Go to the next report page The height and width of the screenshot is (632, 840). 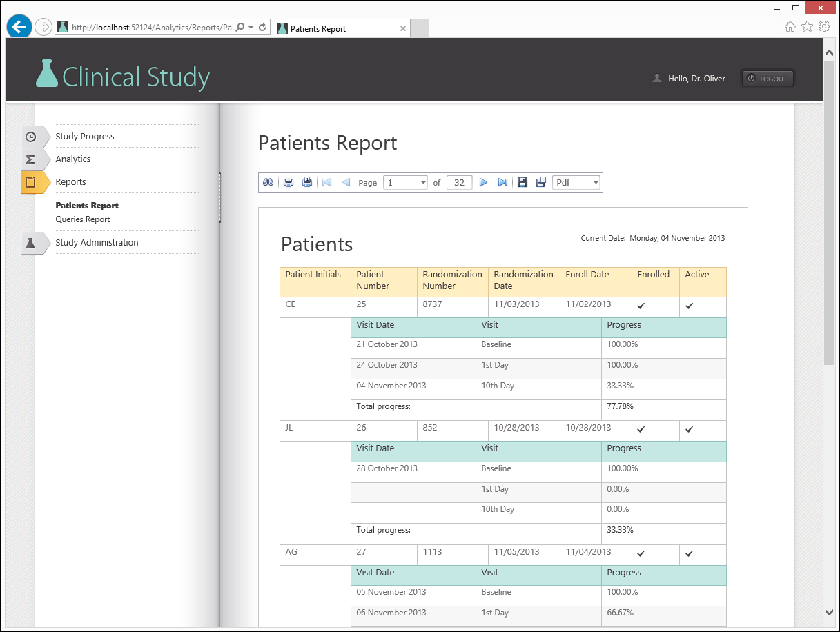pos(483,182)
